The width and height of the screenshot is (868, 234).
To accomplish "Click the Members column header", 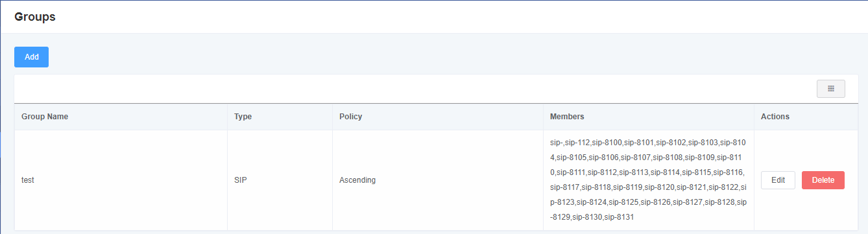I will (x=567, y=117).
